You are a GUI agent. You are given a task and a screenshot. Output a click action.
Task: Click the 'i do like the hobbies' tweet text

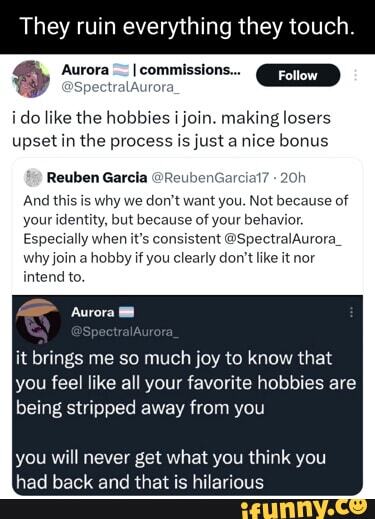click(x=171, y=129)
